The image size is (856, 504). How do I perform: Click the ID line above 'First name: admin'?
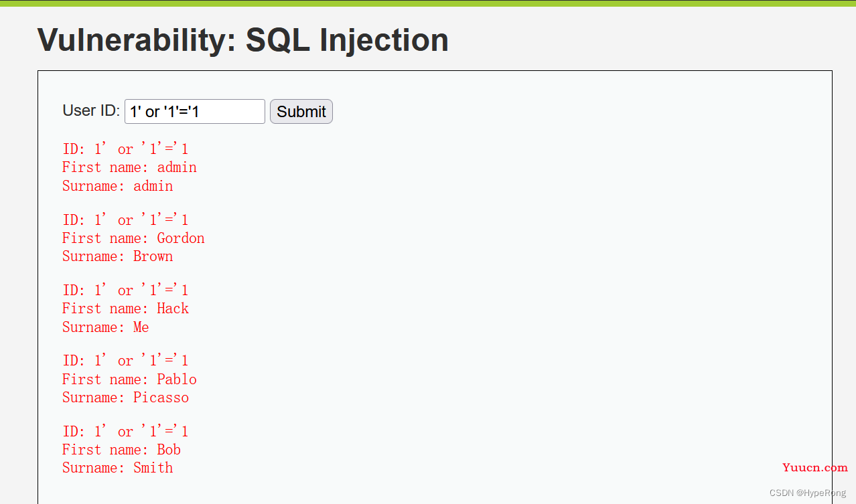125,149
